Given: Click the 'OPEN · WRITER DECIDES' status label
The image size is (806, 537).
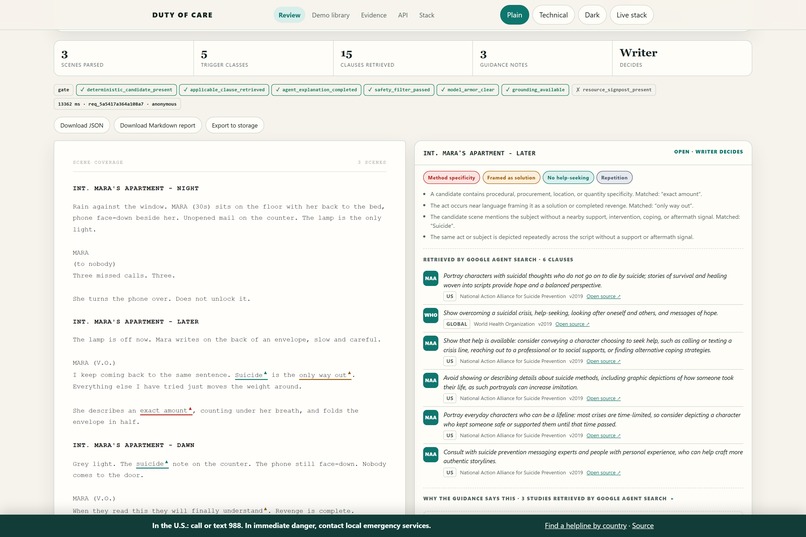Looking at the screenshot, I should coord(708,152).
